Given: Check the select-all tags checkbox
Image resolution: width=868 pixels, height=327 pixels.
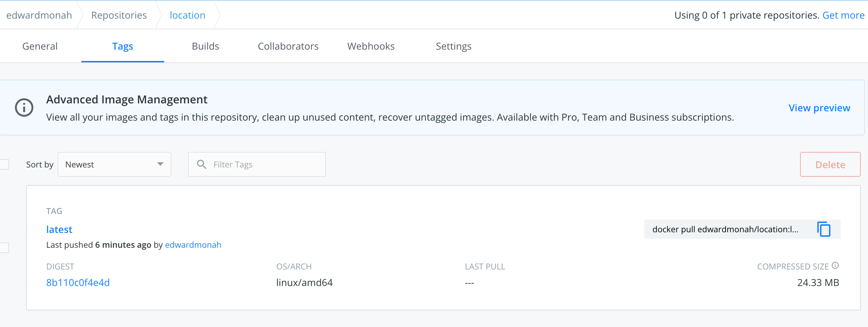Looking at the screenshot, I should coord(3,164).
